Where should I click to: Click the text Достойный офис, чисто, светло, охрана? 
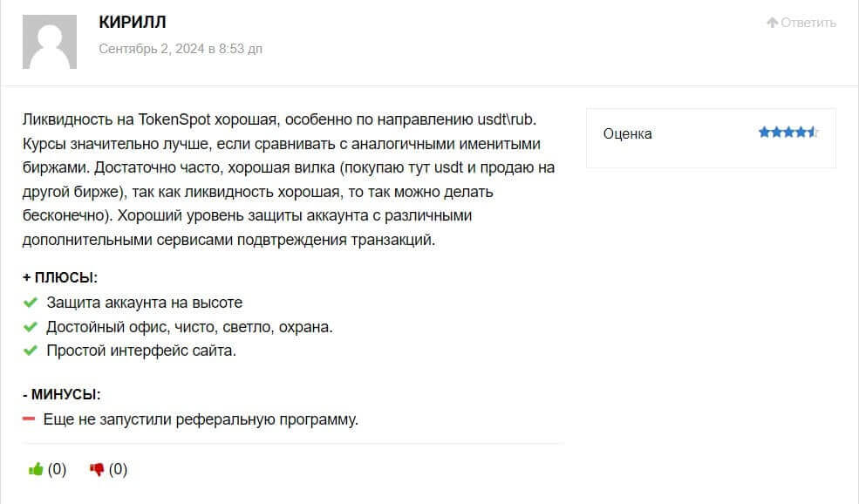[x=190, y=327]
